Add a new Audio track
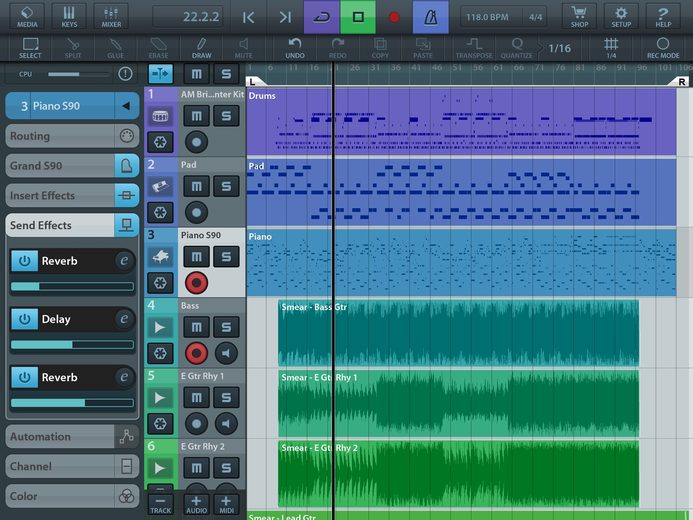Image resolution: width=693 pixels, height=520 pixels. 196,504
